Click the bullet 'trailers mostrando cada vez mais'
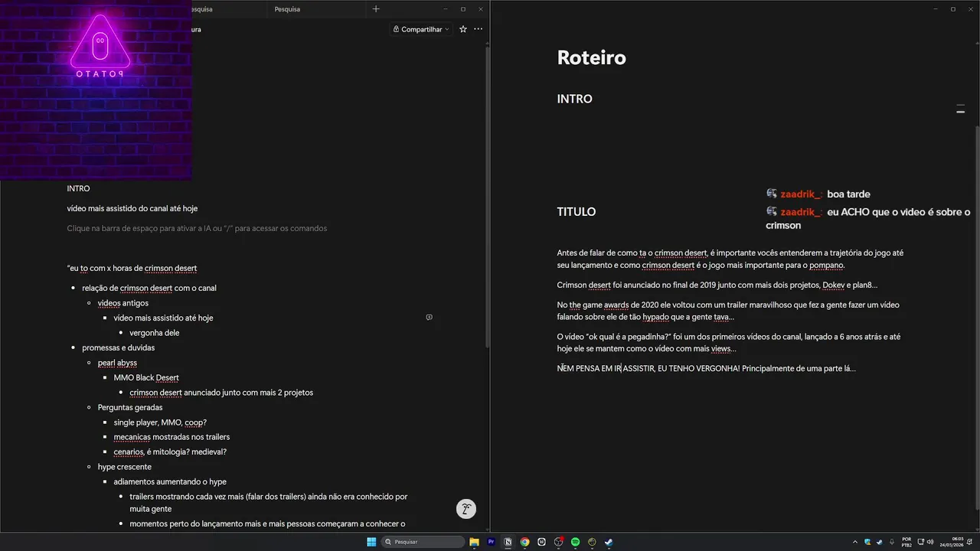The height and width of the screenshot is (551, 980). pos(268,503)
